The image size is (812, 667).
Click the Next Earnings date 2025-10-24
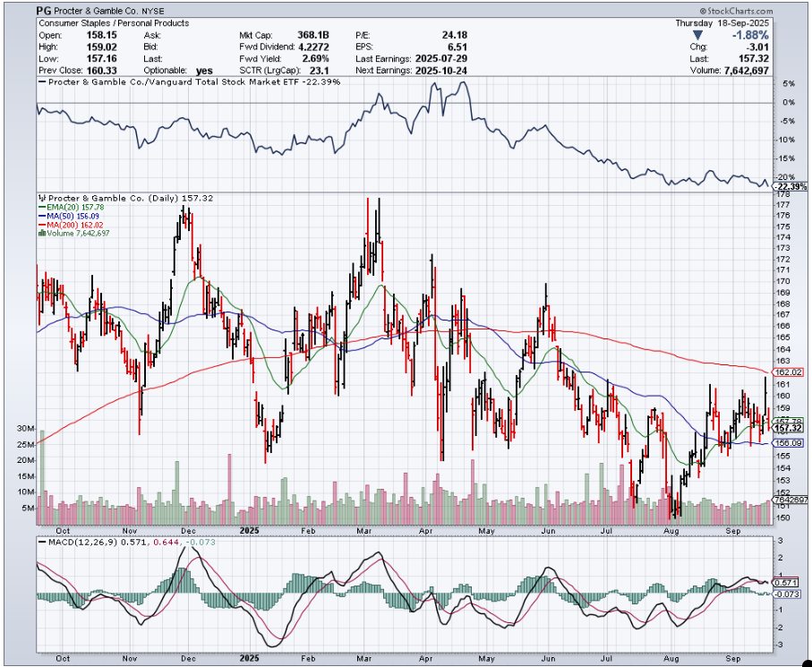point(441,71)
